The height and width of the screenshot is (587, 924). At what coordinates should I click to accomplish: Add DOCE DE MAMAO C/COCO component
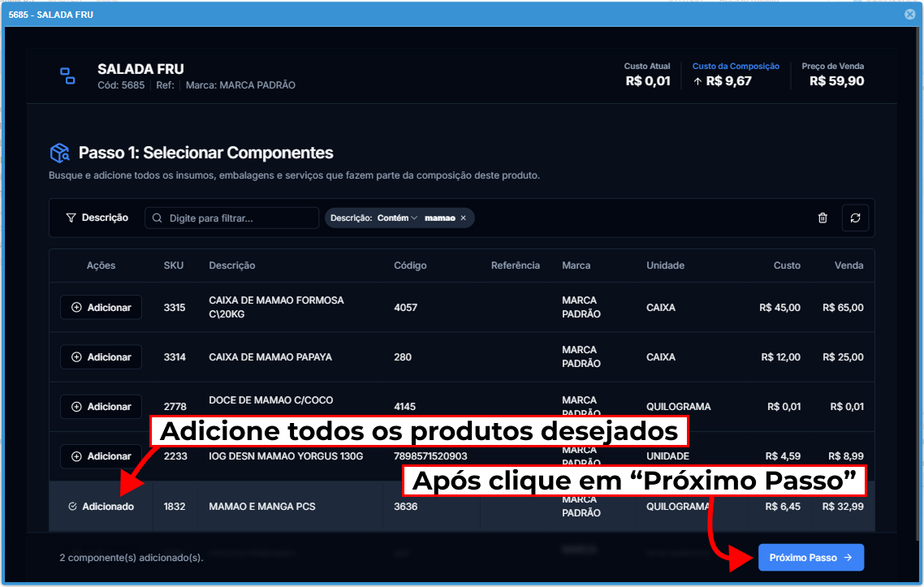click(101, 407)
